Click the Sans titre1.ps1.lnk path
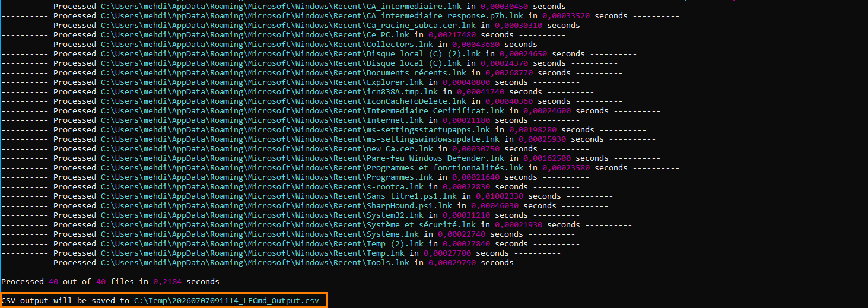 [280, 196]
